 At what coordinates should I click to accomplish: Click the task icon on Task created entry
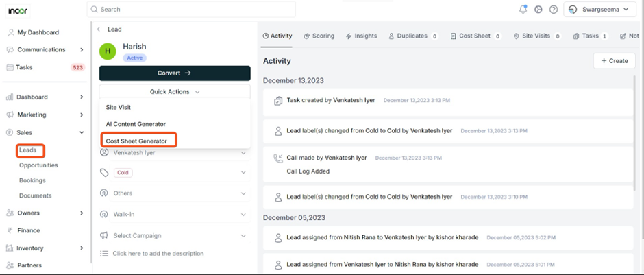coord(278,100)
